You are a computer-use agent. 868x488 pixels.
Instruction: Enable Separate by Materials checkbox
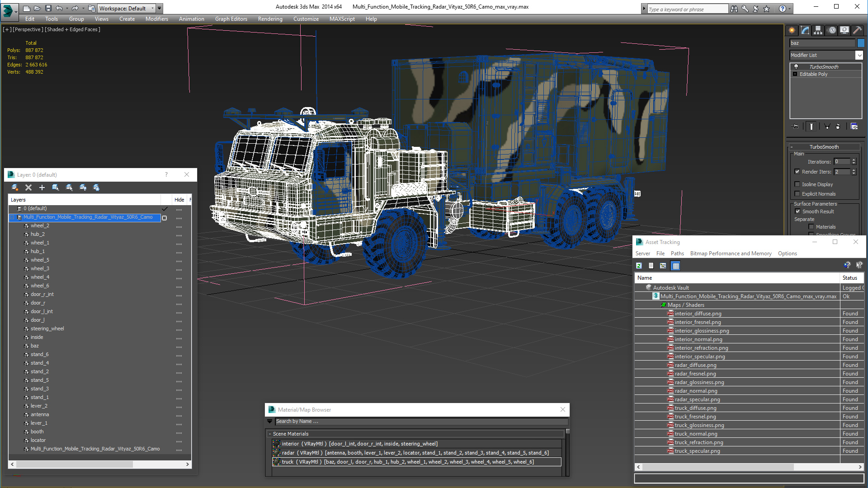click(811, 227)
